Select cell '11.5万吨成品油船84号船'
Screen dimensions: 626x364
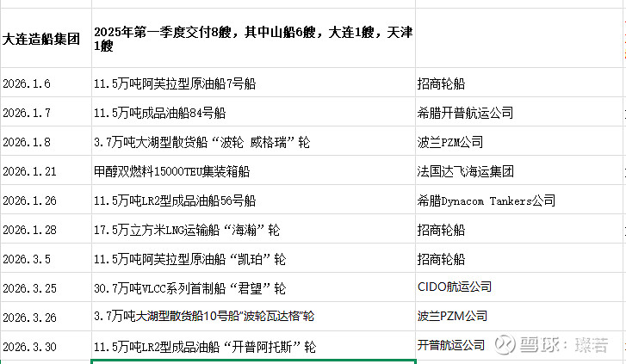tap(253, 112)
